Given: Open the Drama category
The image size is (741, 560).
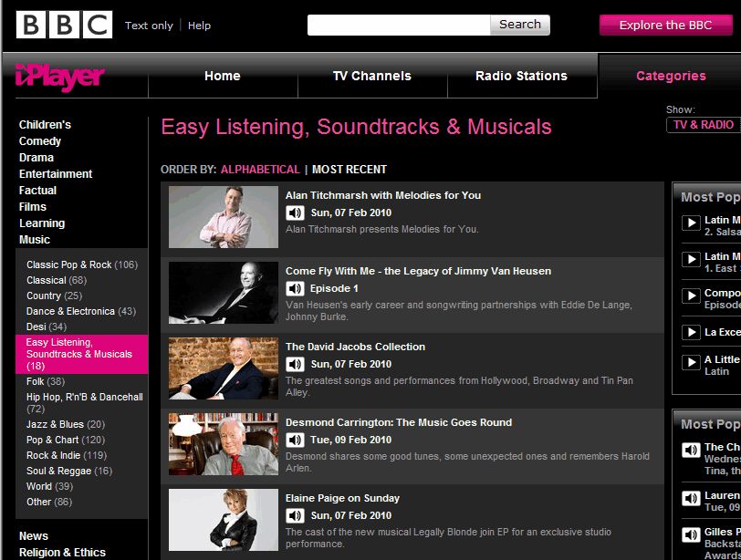Looking at the screenshot, I should click(37, 158).
